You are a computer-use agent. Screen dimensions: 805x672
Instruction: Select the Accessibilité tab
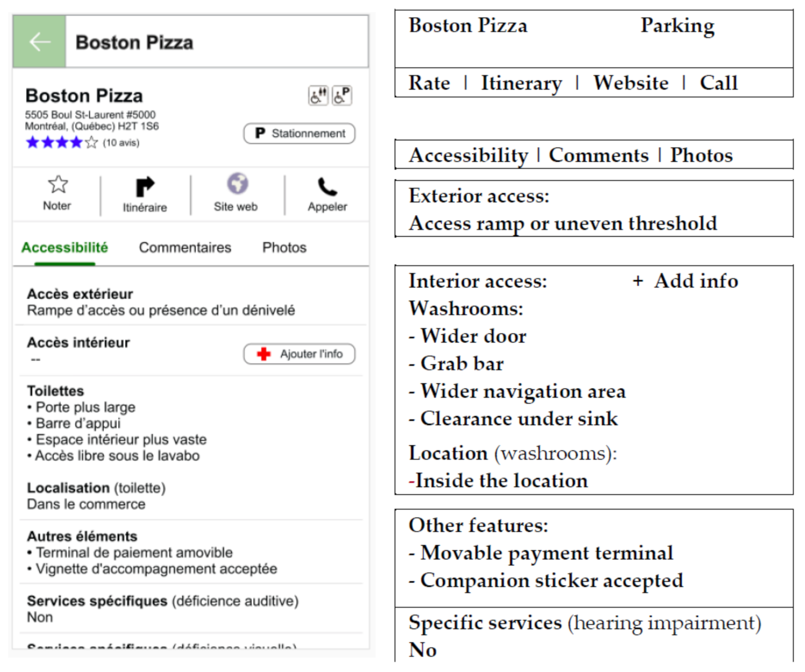[65, 247]
